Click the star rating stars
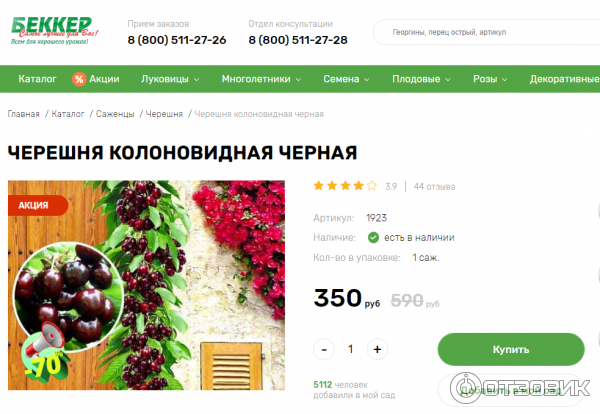The height and width of the screenshot is (414, 600). coord(345,186)
